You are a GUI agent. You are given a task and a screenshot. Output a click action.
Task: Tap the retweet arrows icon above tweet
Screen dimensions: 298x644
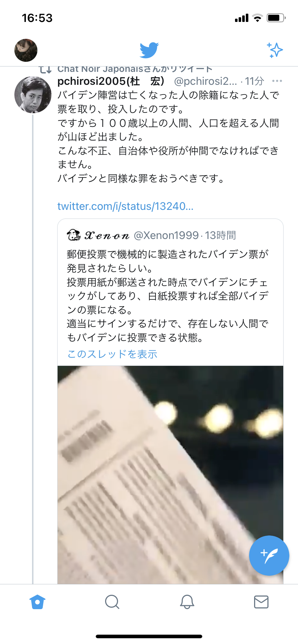click(45, 69)
